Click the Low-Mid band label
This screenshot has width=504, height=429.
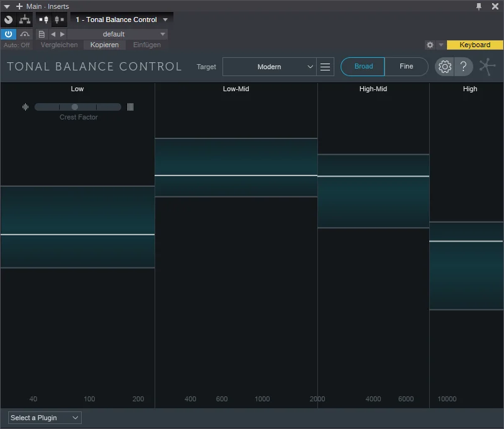(236, 89)
